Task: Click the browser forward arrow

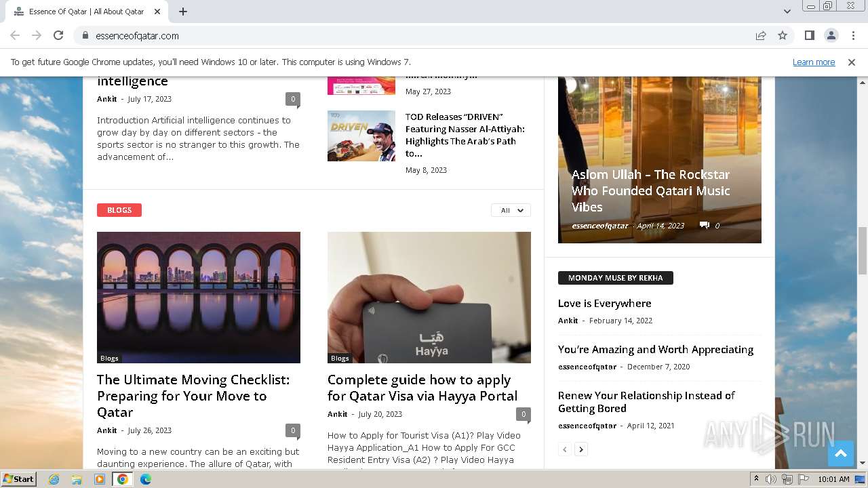Action: [x=37, y=35]
